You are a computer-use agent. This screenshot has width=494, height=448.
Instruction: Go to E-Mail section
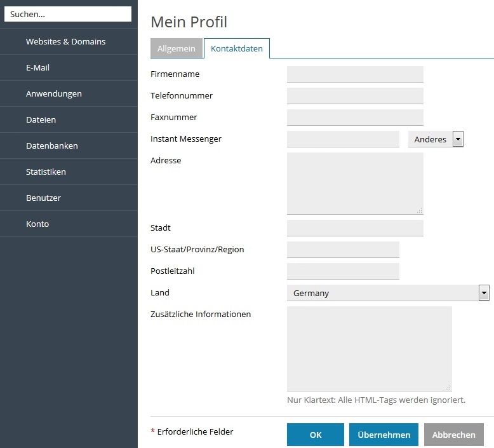click(x=69, y=67)
